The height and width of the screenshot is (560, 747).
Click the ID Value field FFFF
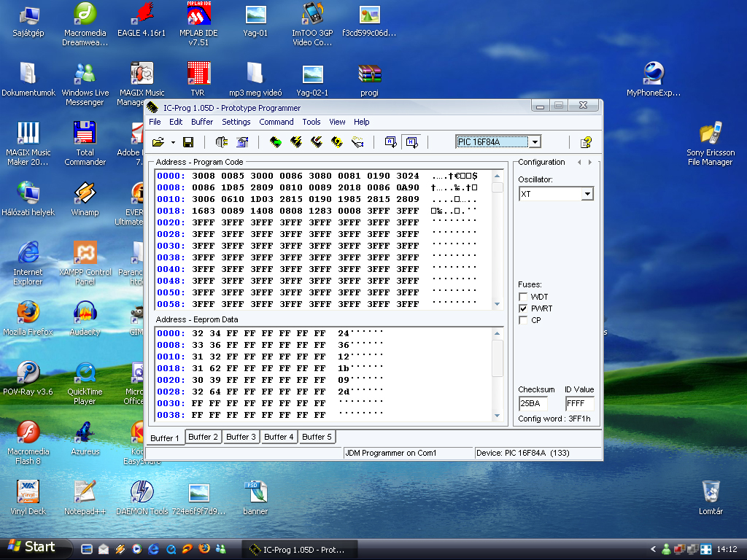[x=579, y=403]
